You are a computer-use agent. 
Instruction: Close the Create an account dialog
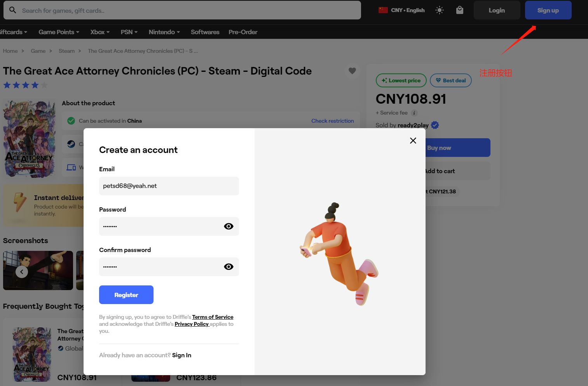tap(413, 141)
